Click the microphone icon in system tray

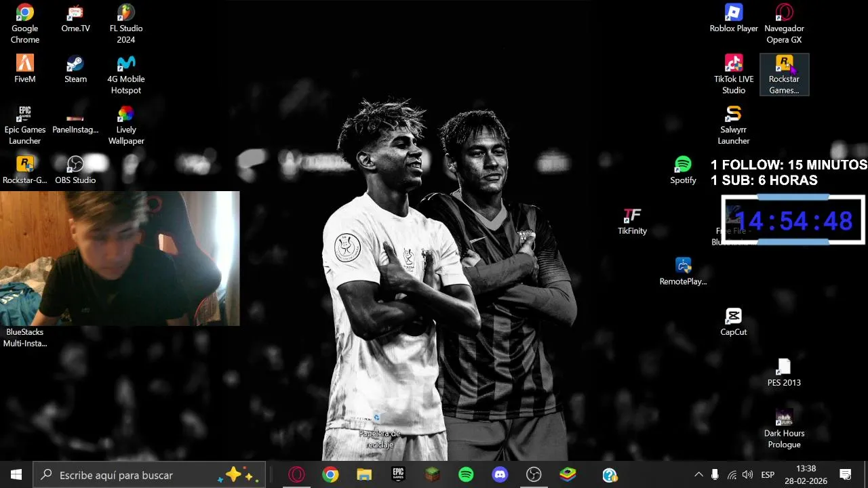click(715, 475)
